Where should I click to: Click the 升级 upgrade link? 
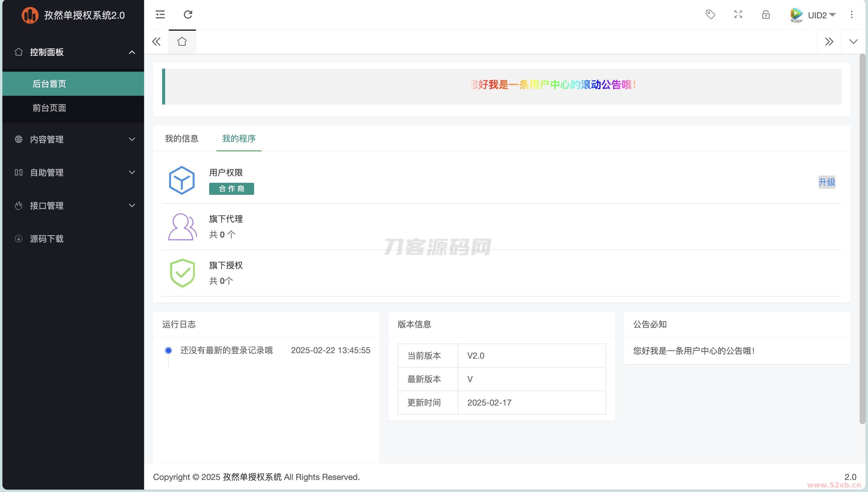[x=826, y=182]
